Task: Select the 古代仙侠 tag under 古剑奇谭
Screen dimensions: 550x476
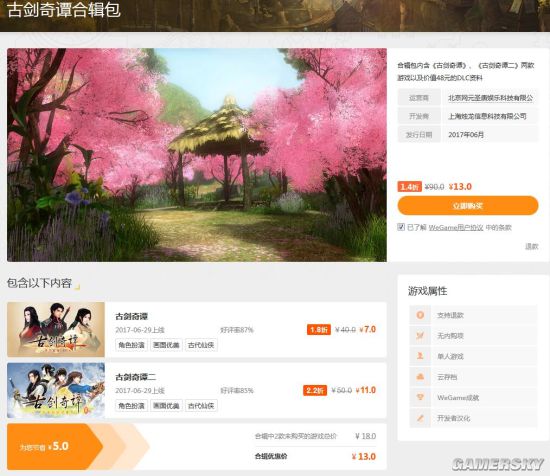Action: pyautogui.click(x=201, y=345)
